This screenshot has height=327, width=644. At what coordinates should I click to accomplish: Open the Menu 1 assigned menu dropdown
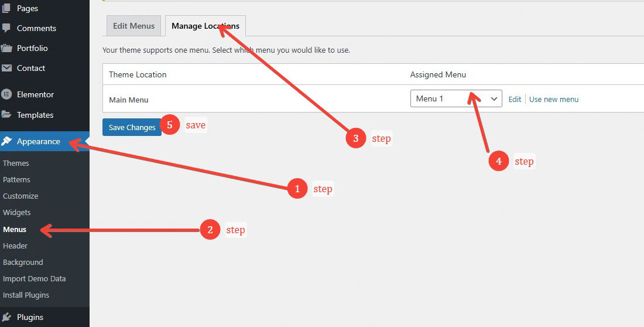(456, 98)
